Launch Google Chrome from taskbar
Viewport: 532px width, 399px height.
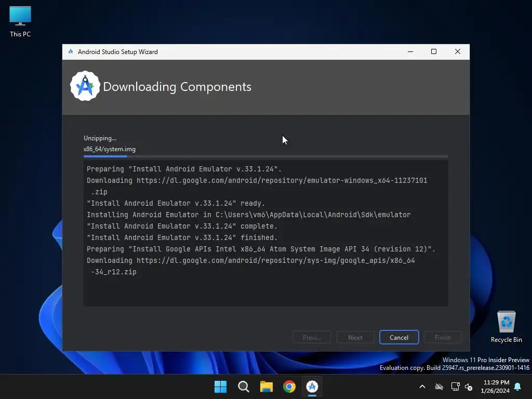(289, 387)
